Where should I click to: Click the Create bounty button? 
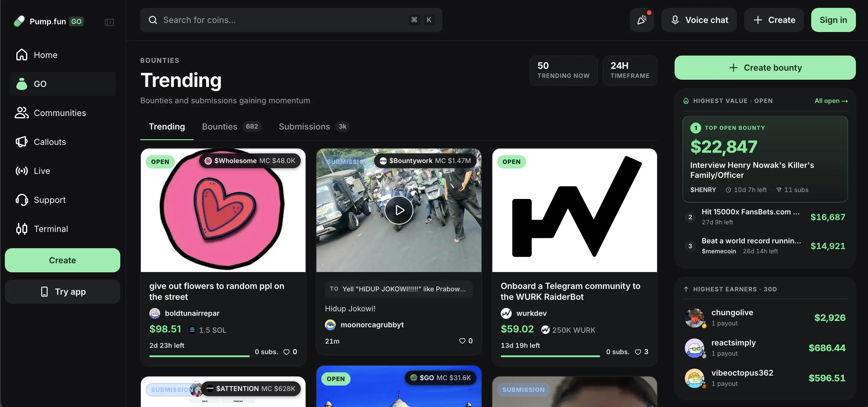pos(765,68)
